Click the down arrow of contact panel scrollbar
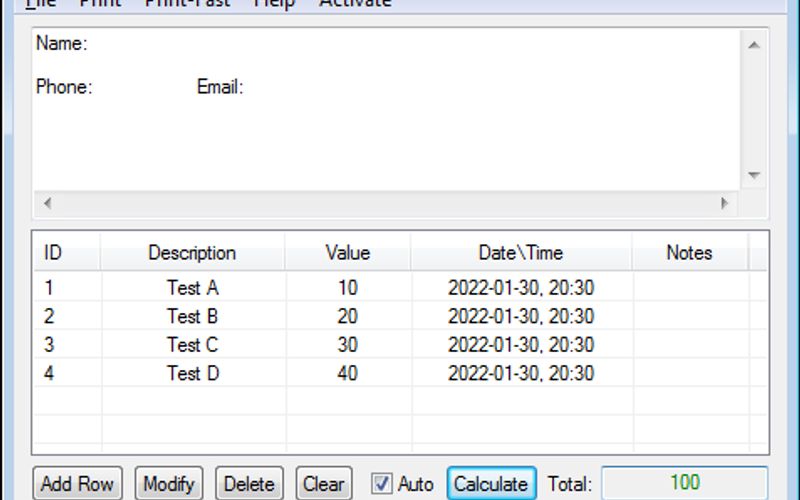The image size is (800, 500). coord(754,175)
